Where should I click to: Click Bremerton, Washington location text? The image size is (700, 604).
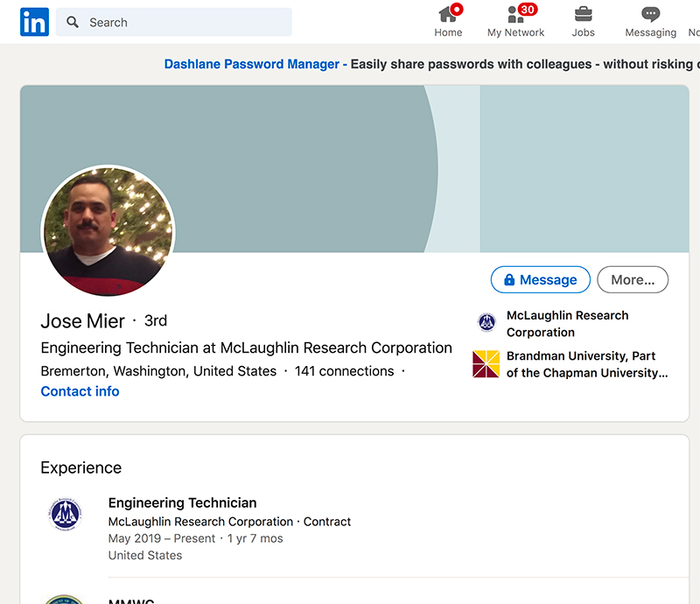(158, 371)
